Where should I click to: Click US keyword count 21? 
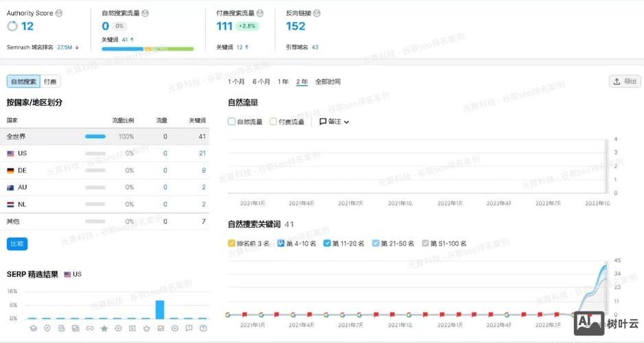[x=202, y=153]
